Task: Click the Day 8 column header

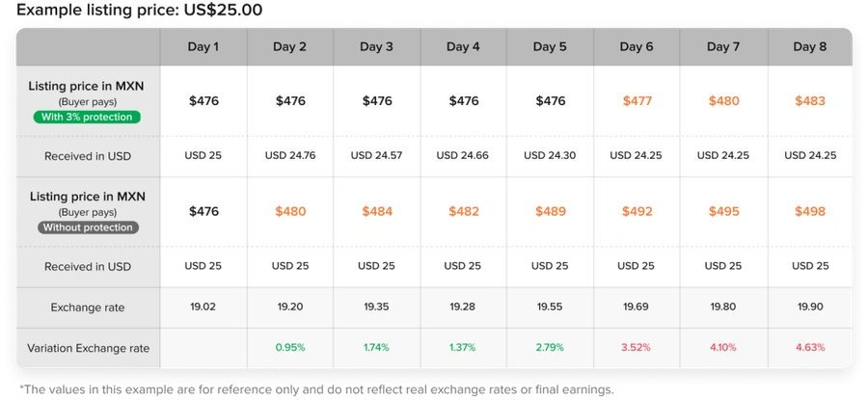Action: [x=810, y=47]
